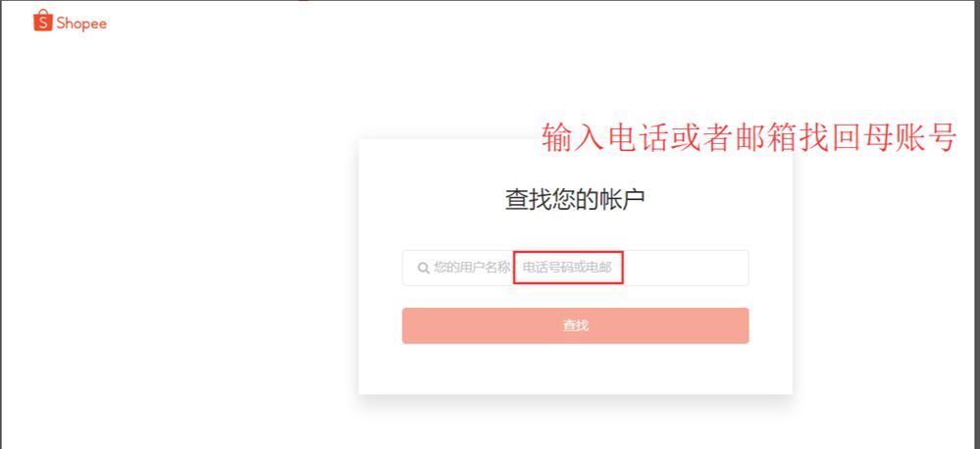Click the pink 查找 search button
This screenshot has height=449, width=980.
click(575, 325)
